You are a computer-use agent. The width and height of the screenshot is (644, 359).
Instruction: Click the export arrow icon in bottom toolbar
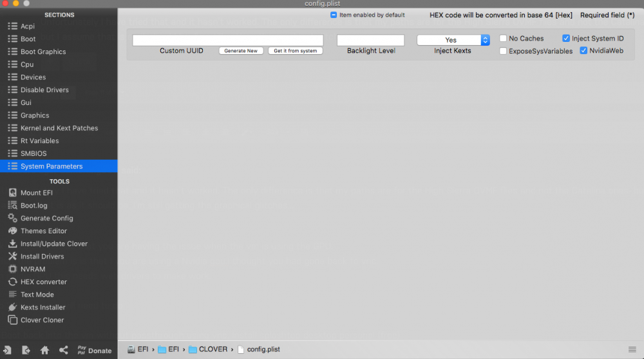pos(26,350)
